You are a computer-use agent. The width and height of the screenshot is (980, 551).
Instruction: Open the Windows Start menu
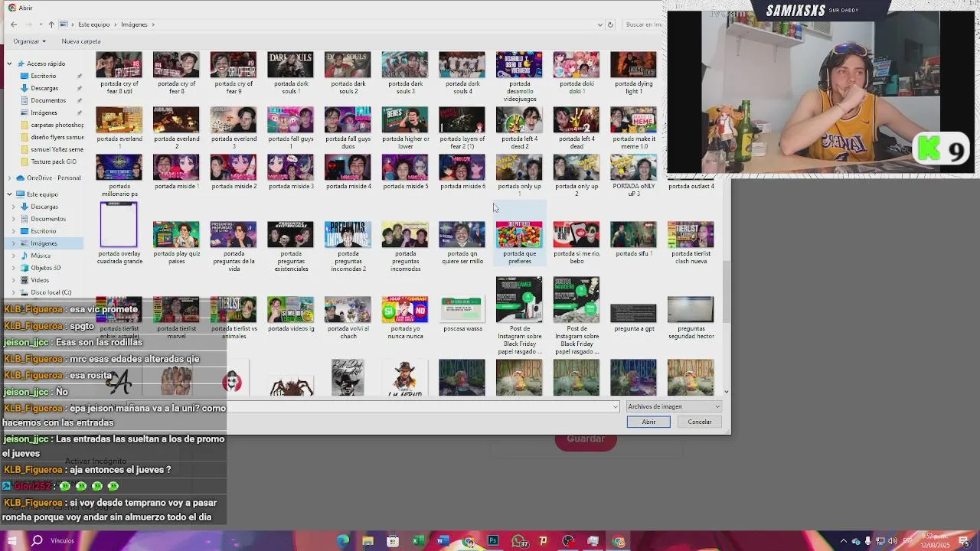11,541
